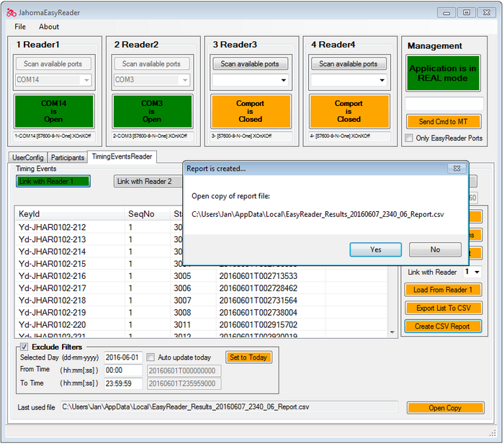
Task: Click Link with Reader 1 button
Action: (53, 182)
